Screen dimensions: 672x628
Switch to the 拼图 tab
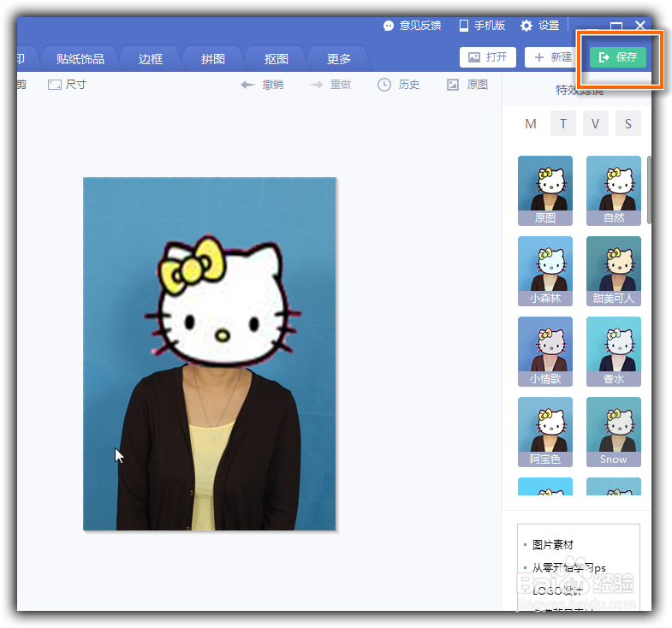(x=213, y=59)
